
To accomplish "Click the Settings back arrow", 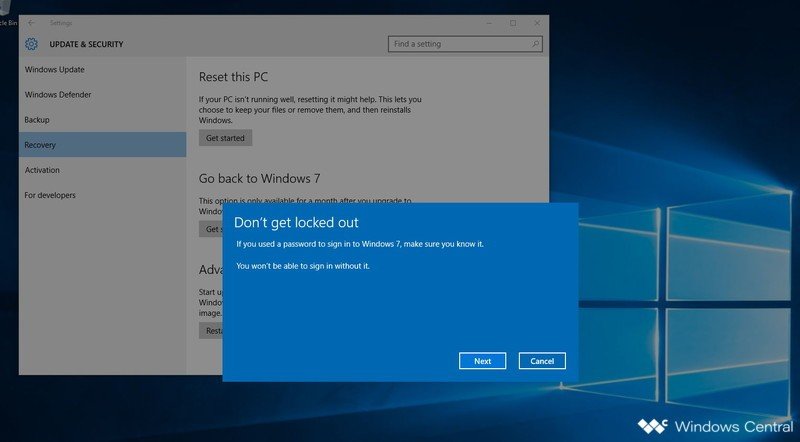I will pyautogui.click(x=31, y=23).
